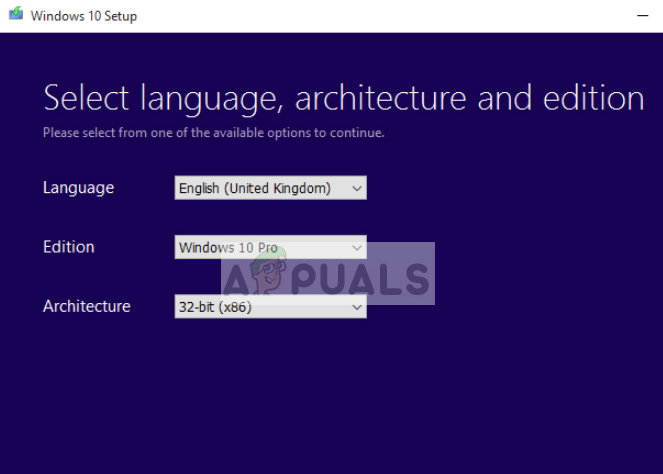Click the Windows 10 Setup title bar icon

(16, 14)
